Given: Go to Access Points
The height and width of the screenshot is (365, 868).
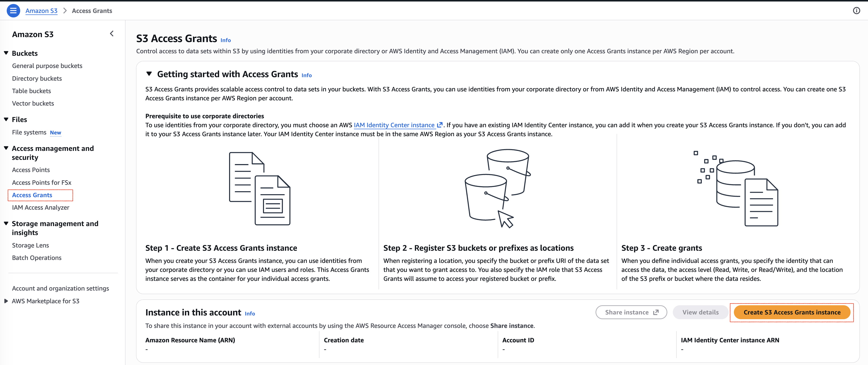Looking at the screenshot, I should click(x=31, y=170).
